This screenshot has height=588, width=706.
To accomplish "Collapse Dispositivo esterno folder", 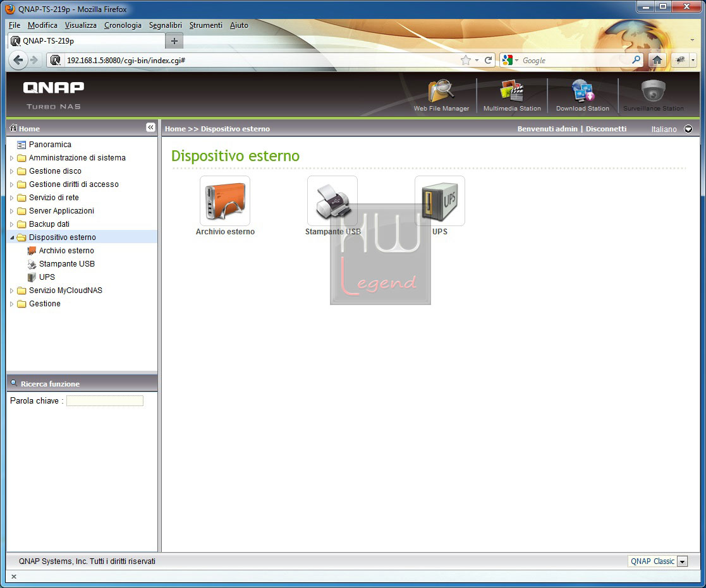I will pos(12,237).
